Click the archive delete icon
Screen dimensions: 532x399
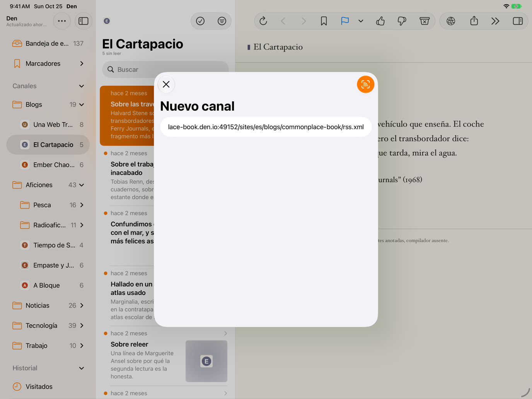coord(425,21)
